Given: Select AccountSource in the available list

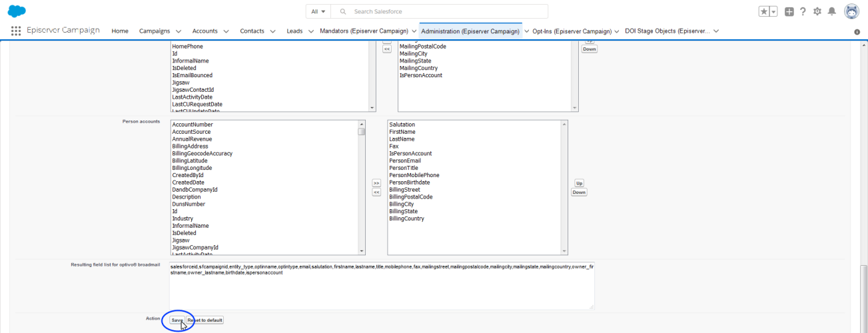Looking at the screenshot, I should 191,132.
